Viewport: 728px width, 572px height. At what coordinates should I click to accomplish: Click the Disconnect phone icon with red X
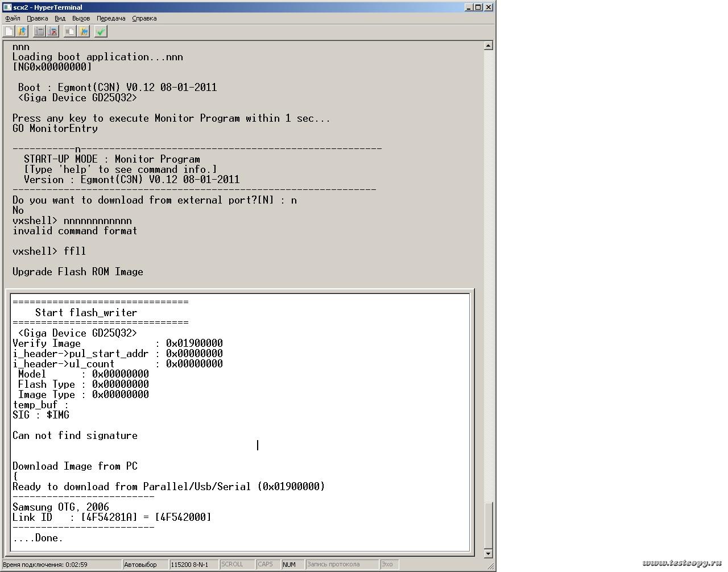tap(53, 31)
